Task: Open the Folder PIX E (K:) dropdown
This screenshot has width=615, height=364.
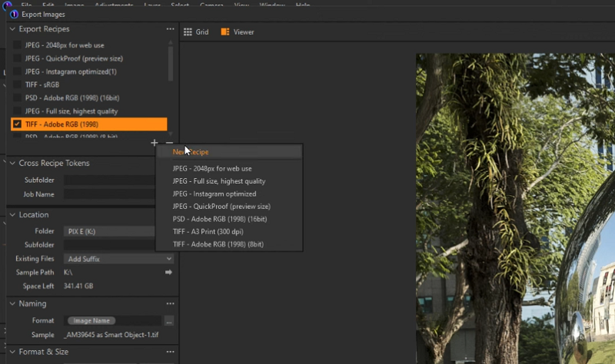Action: 109,232
